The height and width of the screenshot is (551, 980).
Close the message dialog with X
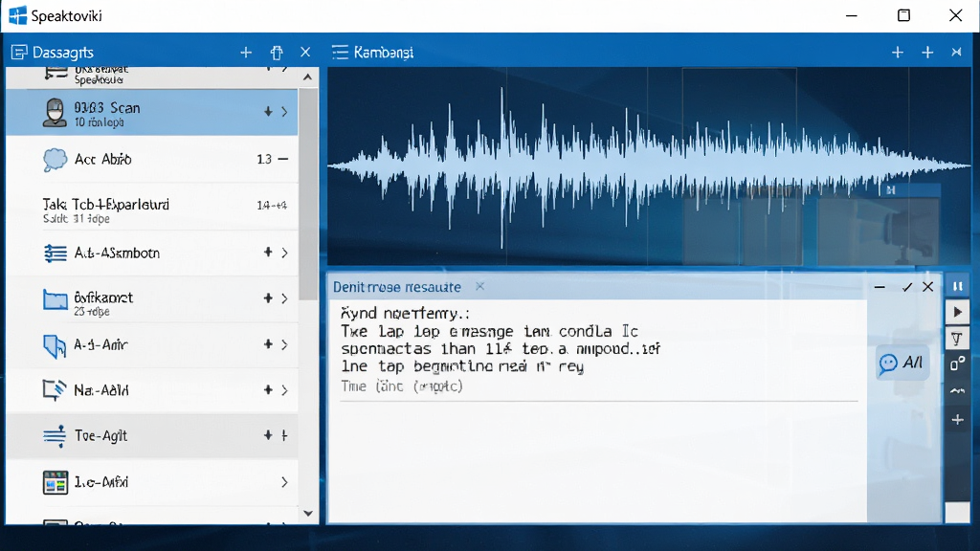click(928, 286)
